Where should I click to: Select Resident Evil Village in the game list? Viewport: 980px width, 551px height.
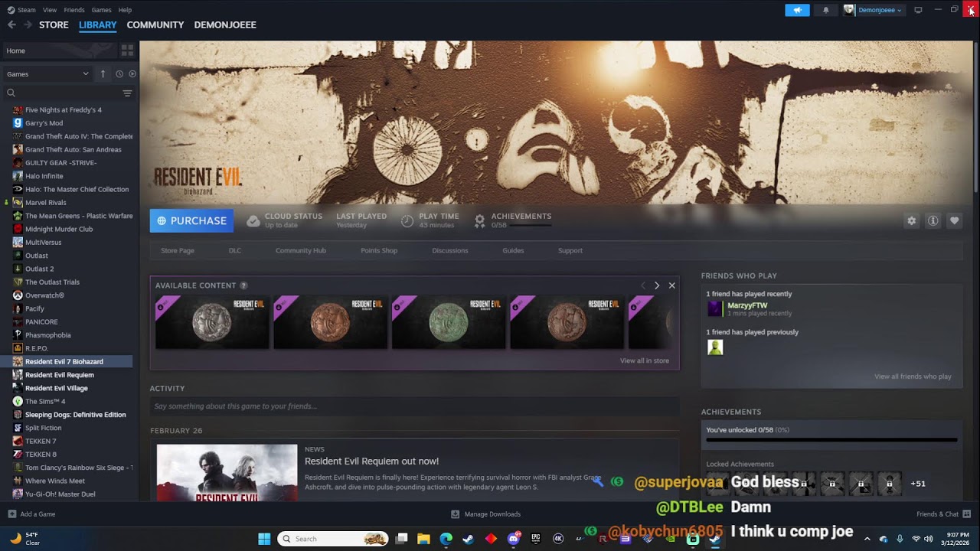point(56,388)
